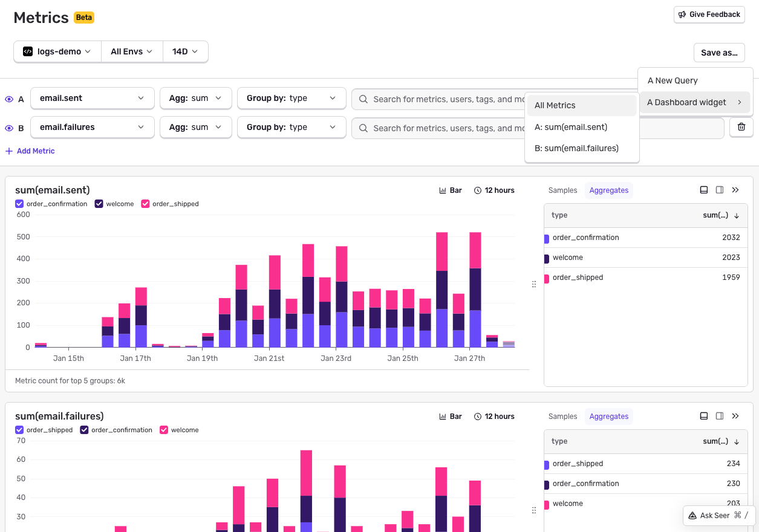
Task: Open the A Dashboard widget submenu
Action: coord(694,102)
